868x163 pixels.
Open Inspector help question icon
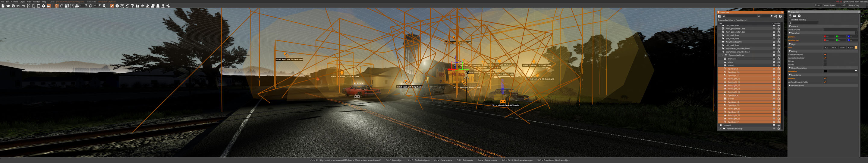(x=799, y=16)
